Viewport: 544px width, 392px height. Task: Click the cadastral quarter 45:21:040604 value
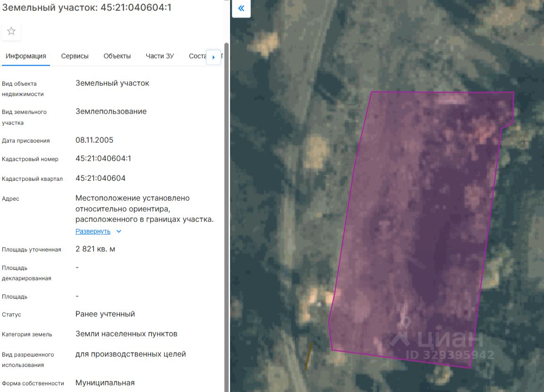click(100, 178)
